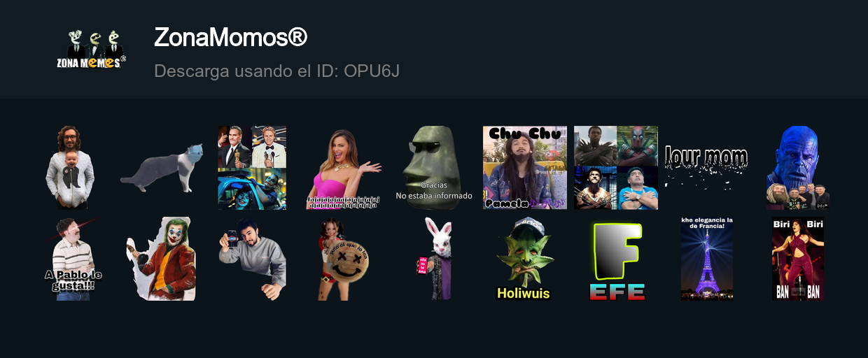
Task: Pick the Joker in red suit sticker
Action: pos(161,259)
